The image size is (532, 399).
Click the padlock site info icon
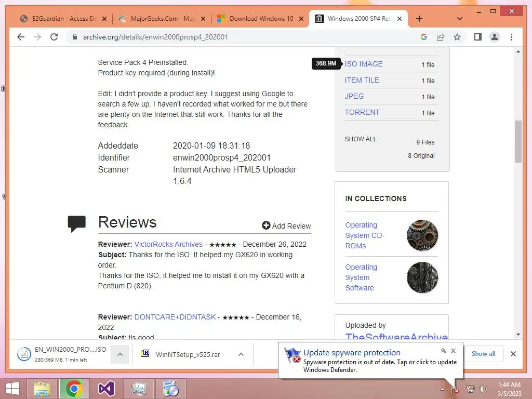coord(75,37)
